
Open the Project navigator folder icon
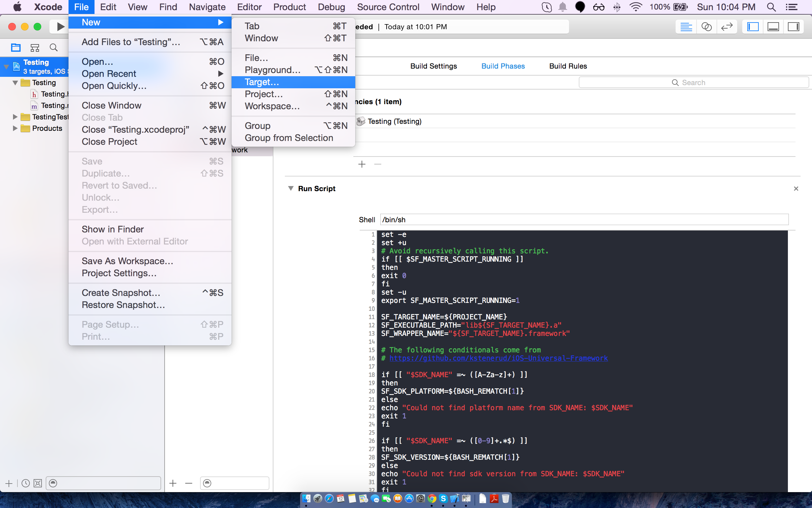click(16, 47)
